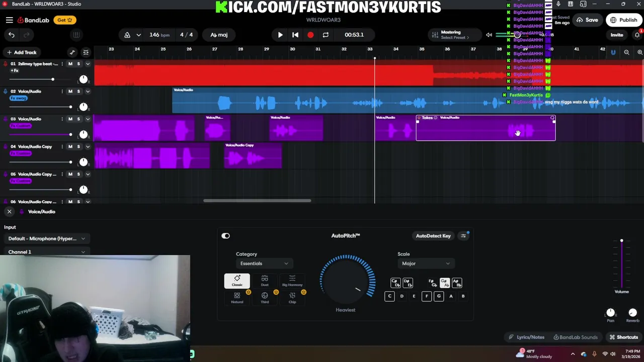
Task: Select the Chip AutoPitch preset
Action: point(292,298)
